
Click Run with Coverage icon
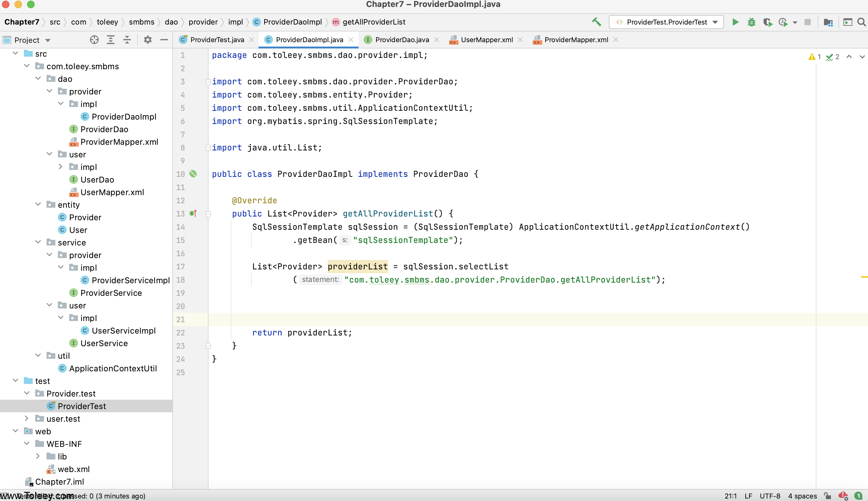[x=768, y=22]
